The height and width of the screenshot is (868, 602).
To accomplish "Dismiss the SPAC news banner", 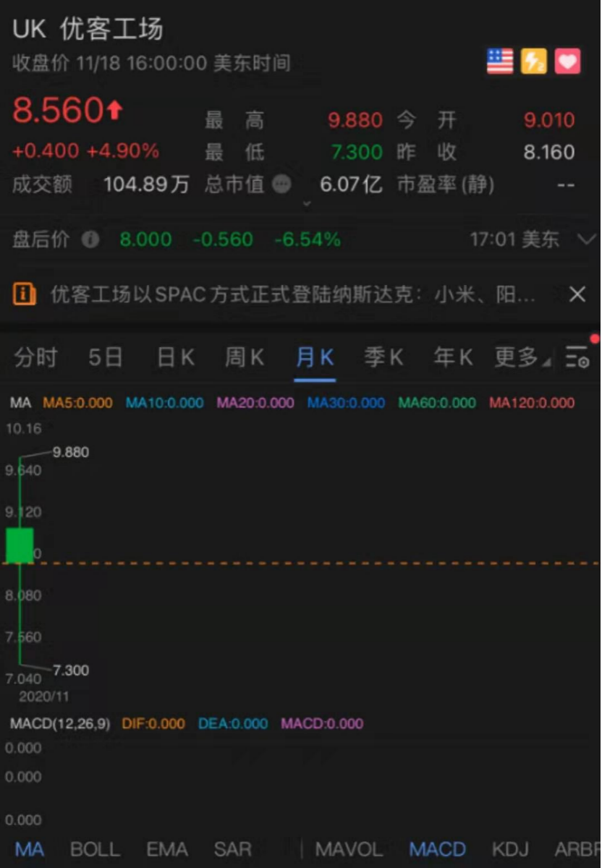I will [577, 294].
